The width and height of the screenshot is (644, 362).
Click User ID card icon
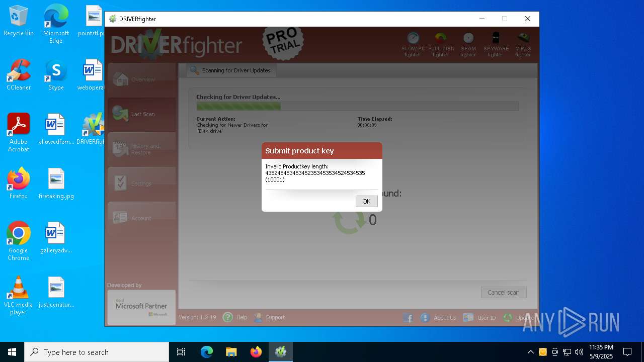point(468,318)
